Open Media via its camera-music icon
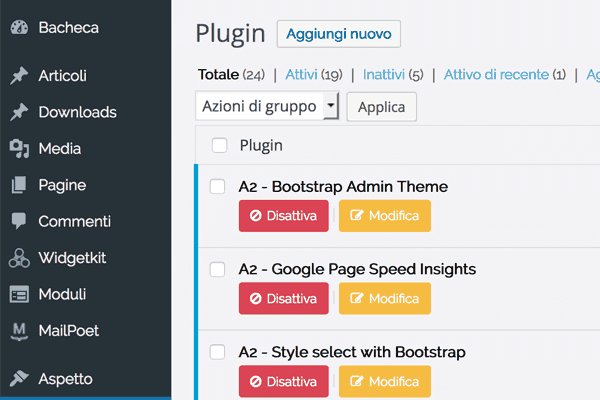The height and width of the screenshot is (400, 600). pyautogui.click(x=19, y=149)
